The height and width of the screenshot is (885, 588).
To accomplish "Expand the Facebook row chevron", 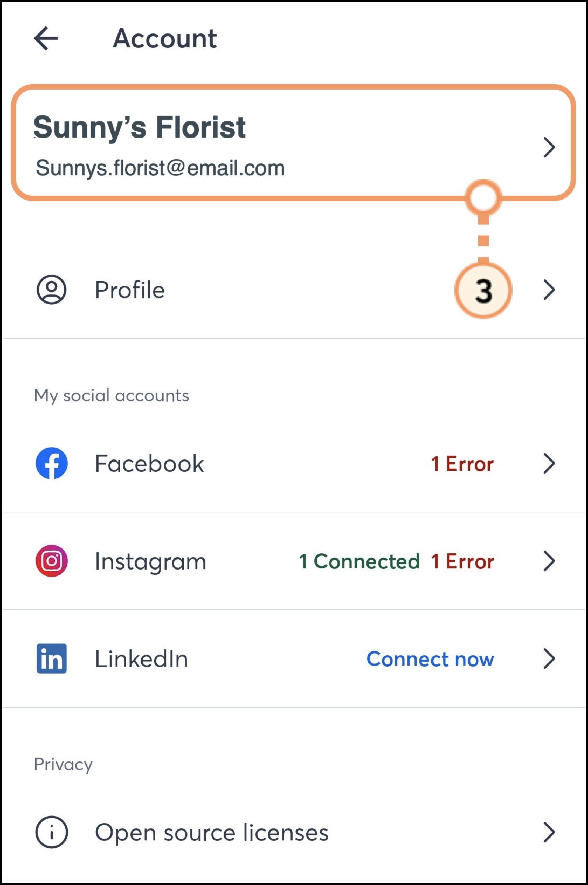I will click(x=549, y=464).
